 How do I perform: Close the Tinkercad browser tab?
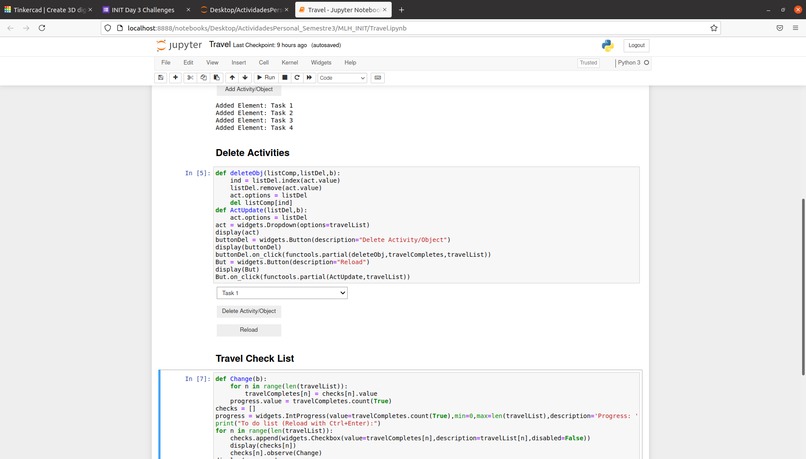[90, 10]
